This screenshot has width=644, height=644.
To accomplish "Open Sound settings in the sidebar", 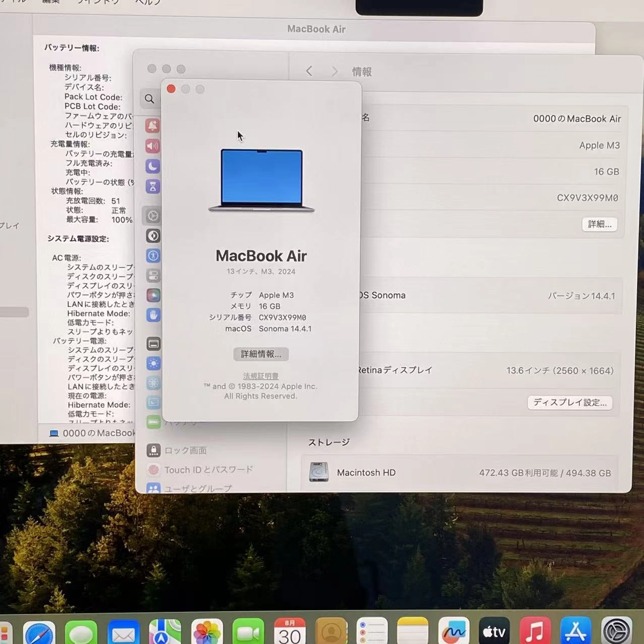I will 152,146.
